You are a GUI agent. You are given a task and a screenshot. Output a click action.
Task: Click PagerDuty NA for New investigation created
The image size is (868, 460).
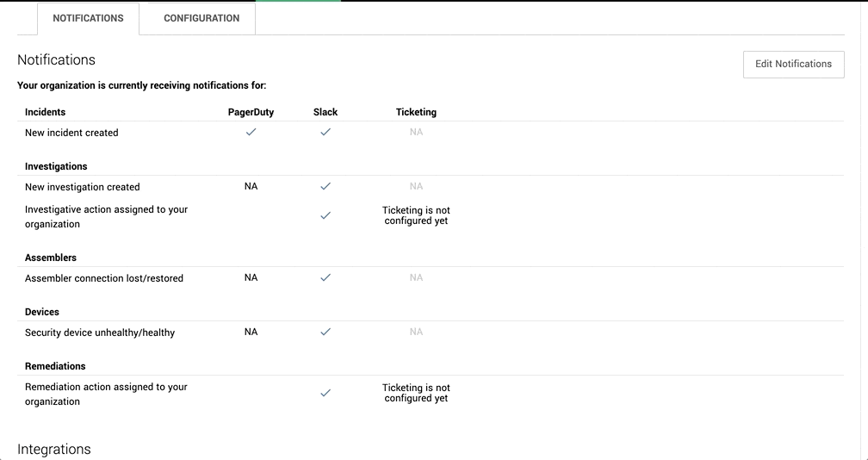coord(251,186)
